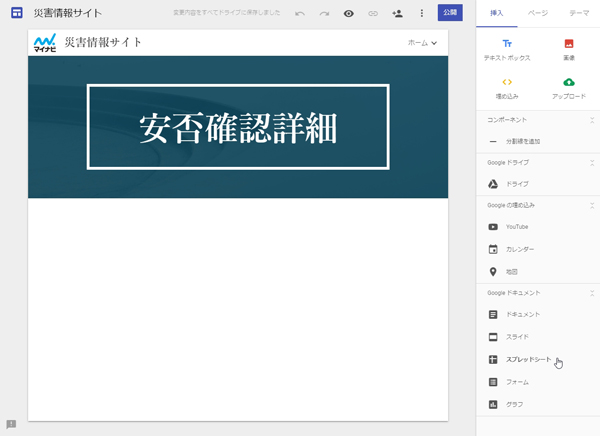Switch to the テーマ tab
This screenshot has height=436, width=600.
click(579, 13)
